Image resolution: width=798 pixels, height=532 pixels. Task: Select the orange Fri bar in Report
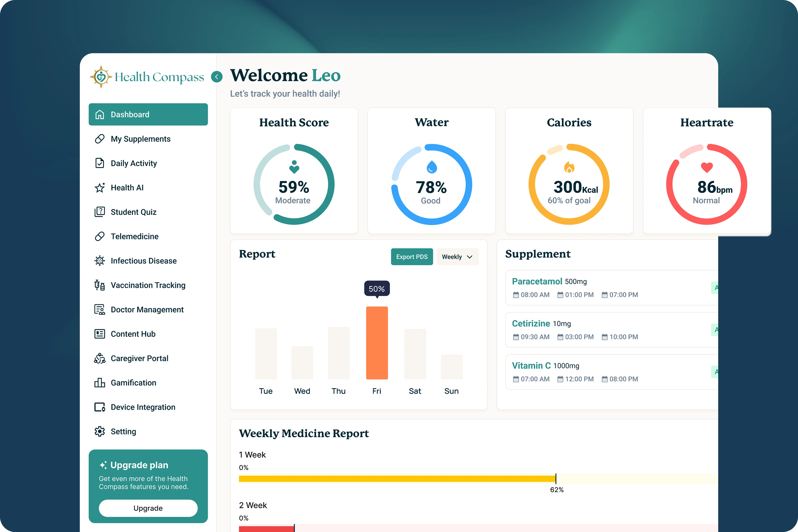377,343
